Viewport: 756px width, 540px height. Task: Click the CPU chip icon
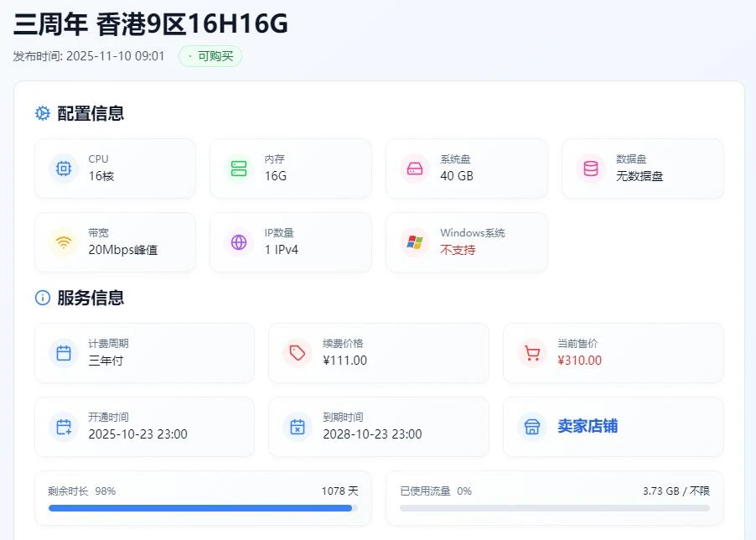tap(64, 169)
